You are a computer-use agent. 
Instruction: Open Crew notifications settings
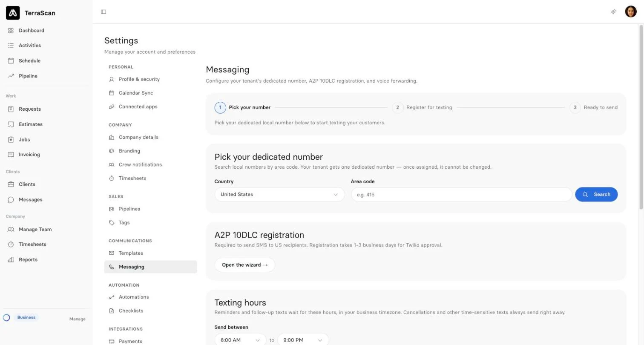151,165
